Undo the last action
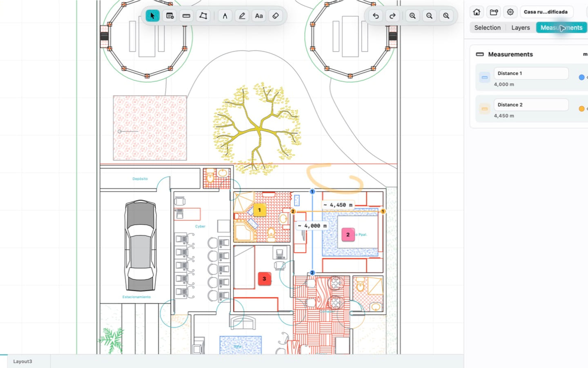 point(376,16)
